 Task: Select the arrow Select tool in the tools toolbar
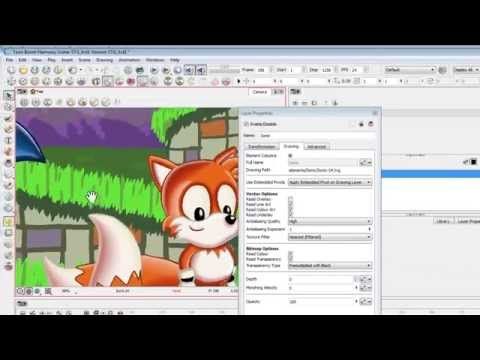9,96
